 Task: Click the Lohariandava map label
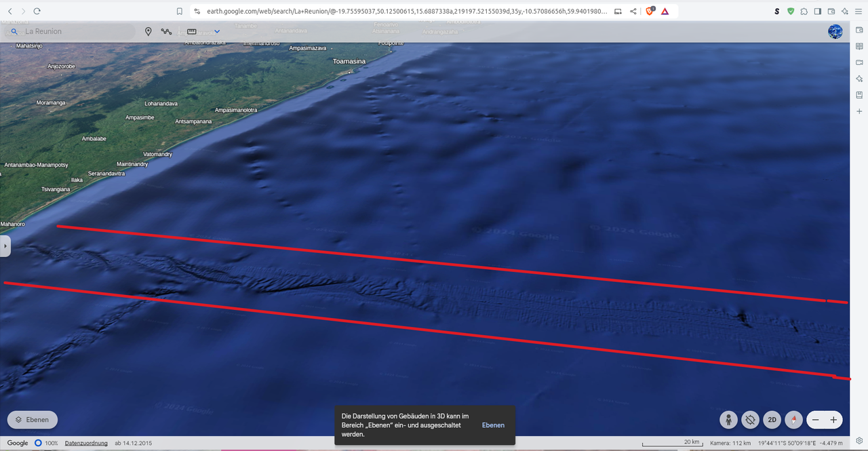click(x=161, y=104)
